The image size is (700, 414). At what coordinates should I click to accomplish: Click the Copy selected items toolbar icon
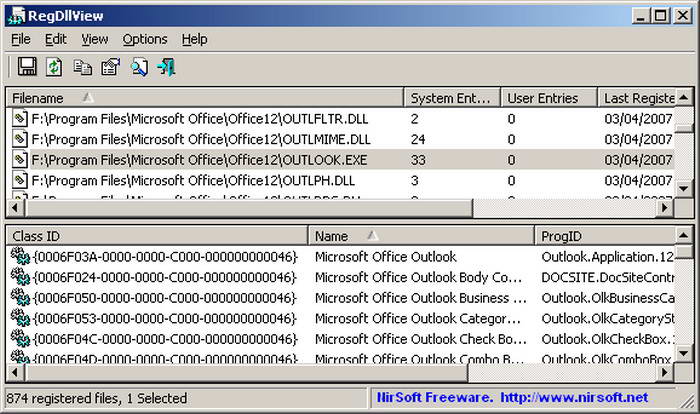pos(83,67)
